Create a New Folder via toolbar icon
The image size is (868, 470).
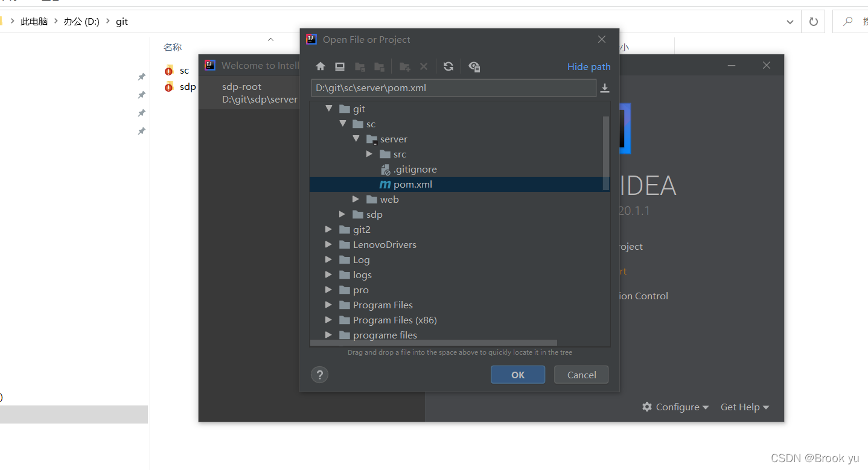(x=405, y=66)
